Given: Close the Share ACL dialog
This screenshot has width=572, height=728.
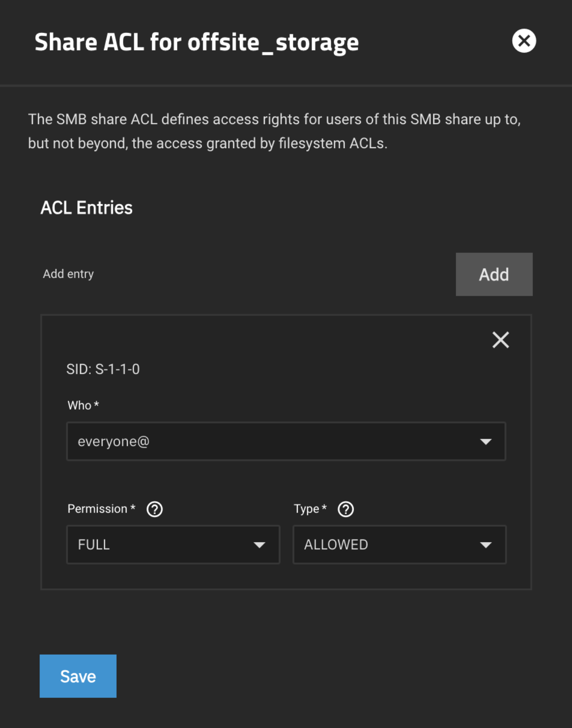Looking at the screenshot, I should point(524,41).
